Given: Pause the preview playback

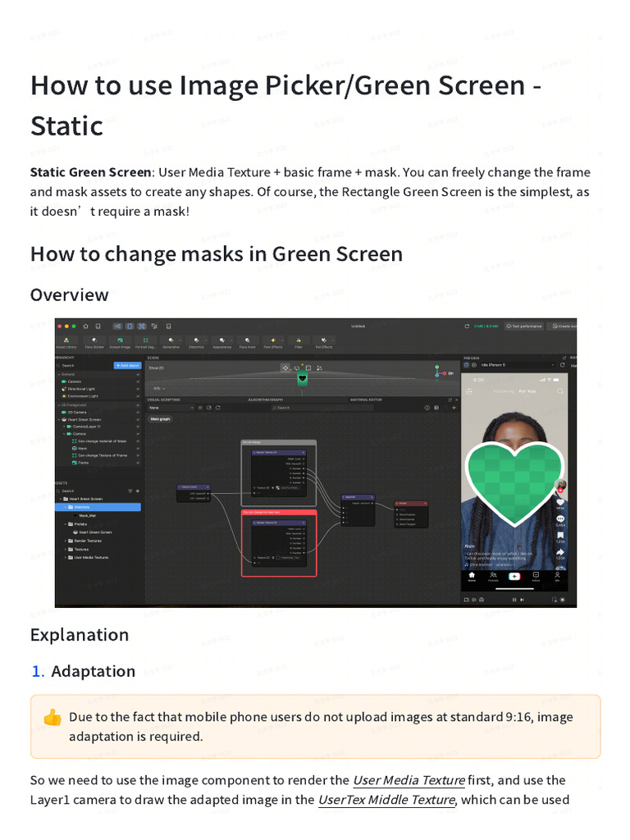Looking at the screenshot, I should point(514,600).
